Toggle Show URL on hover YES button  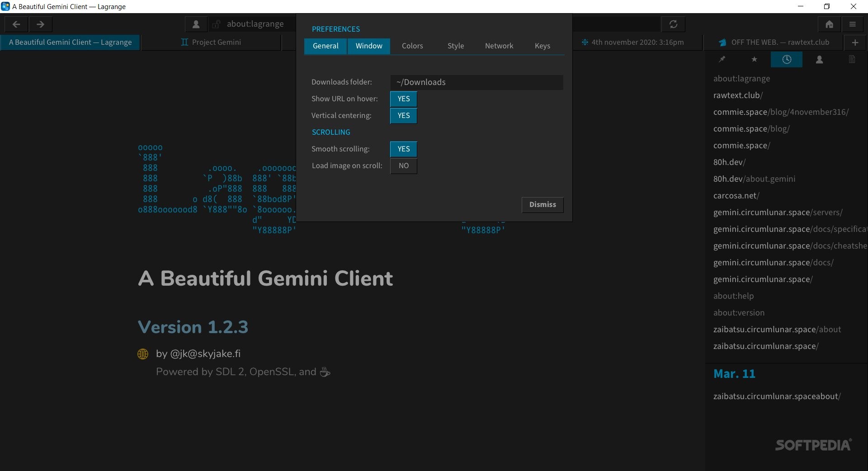(404, 99)
